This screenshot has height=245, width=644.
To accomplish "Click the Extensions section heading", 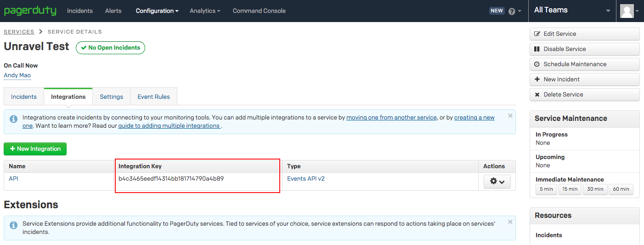I will (31, 205).
